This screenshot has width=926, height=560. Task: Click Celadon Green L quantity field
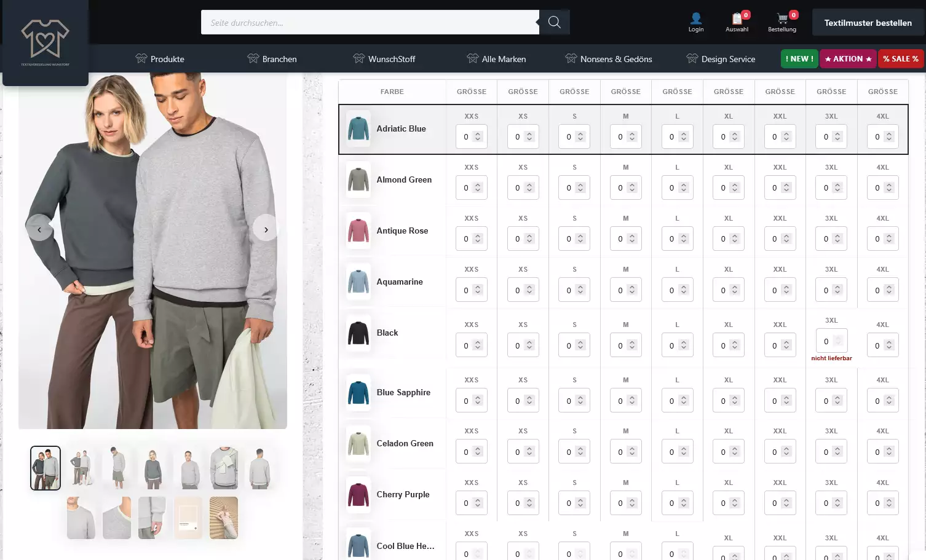pos(678,451)
